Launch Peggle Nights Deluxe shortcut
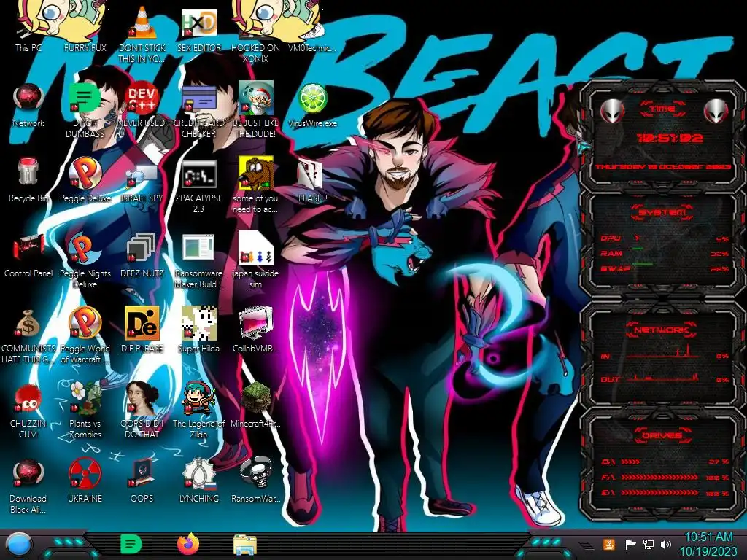Viewport: 747px width, 560px height. tap(85, 248)
